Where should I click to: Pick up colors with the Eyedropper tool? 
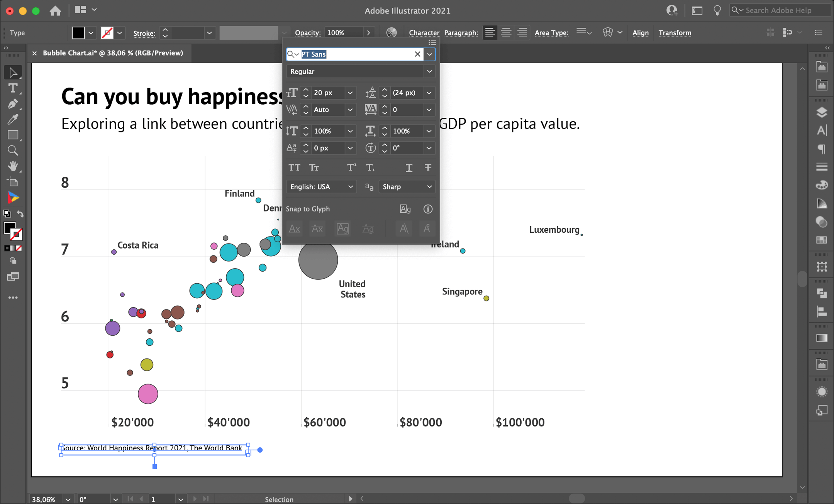point(13,119)
